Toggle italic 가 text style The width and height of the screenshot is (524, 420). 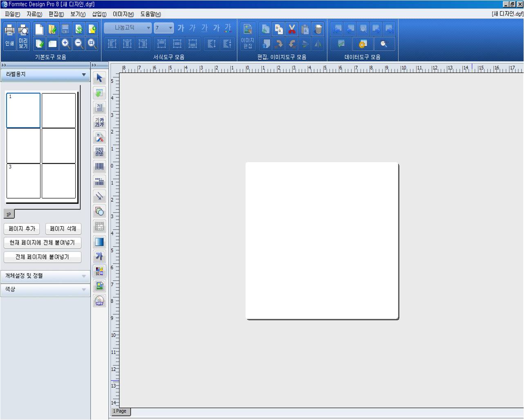tap(193, 28)
